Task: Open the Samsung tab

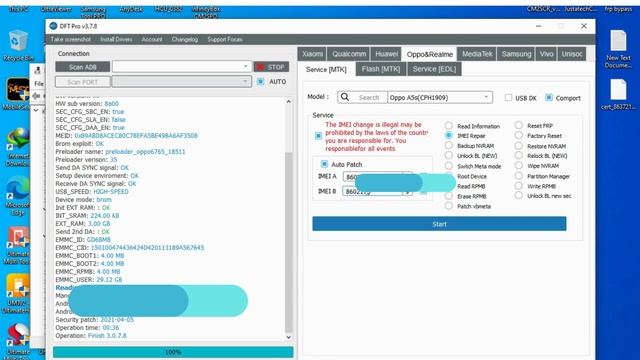Action: coord(516,54)
